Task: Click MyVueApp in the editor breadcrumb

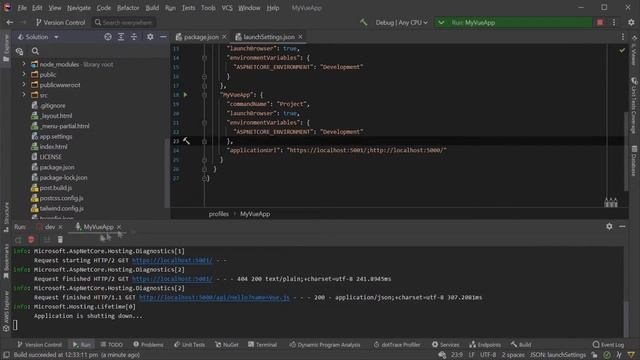Action: 255,214
